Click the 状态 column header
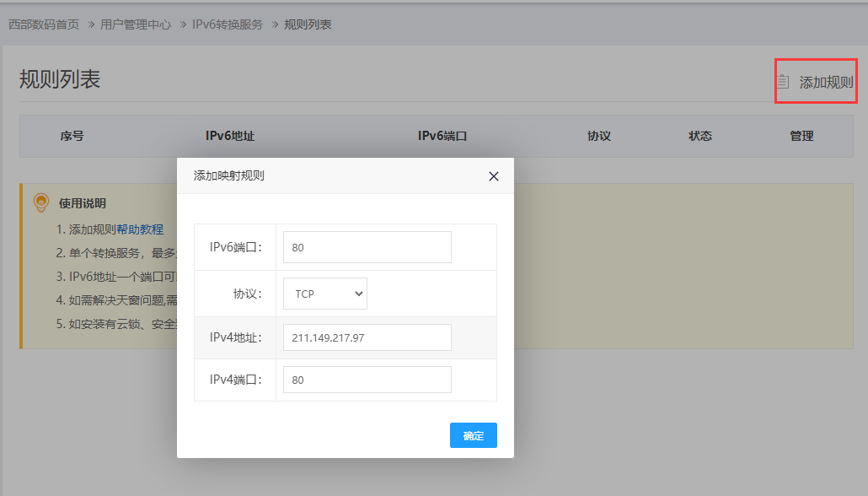Viewport: 868px width, 496px height. point(700,136)
